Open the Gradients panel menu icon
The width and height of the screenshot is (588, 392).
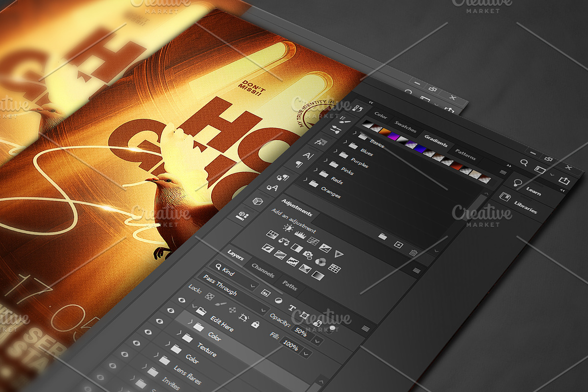(x=503, y=172)
